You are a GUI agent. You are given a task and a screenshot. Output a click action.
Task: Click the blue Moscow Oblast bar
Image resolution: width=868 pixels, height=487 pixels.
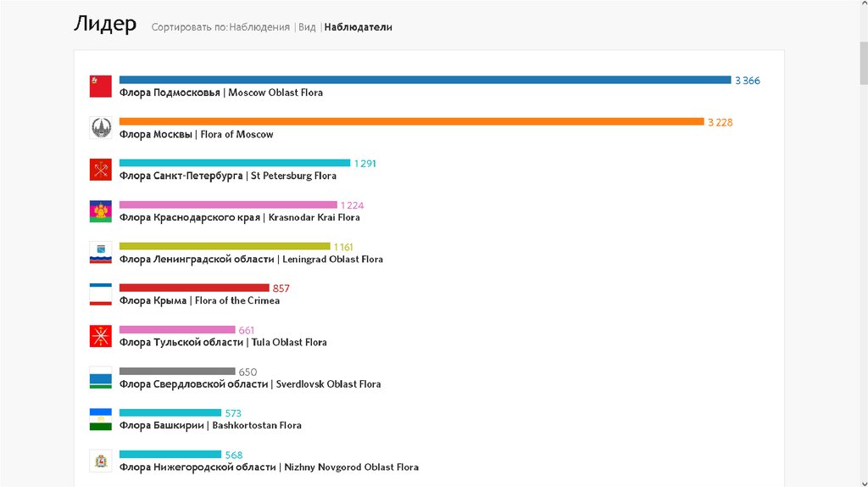(x=426, y=80)
